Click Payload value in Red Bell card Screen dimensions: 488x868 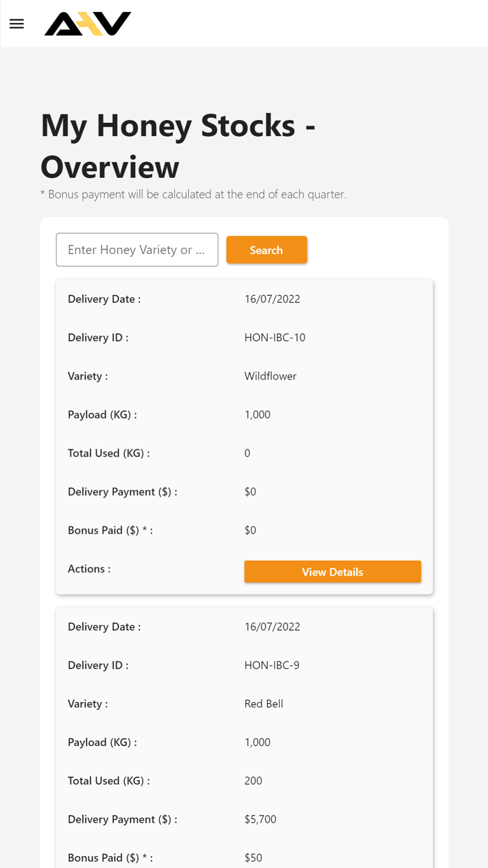click(x=257, y=742)
